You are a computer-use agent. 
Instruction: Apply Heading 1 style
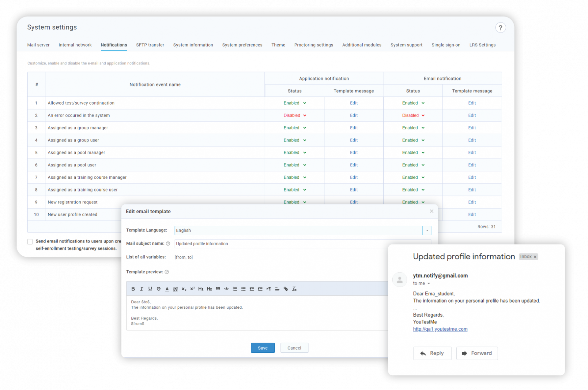[x=201, y=289]
